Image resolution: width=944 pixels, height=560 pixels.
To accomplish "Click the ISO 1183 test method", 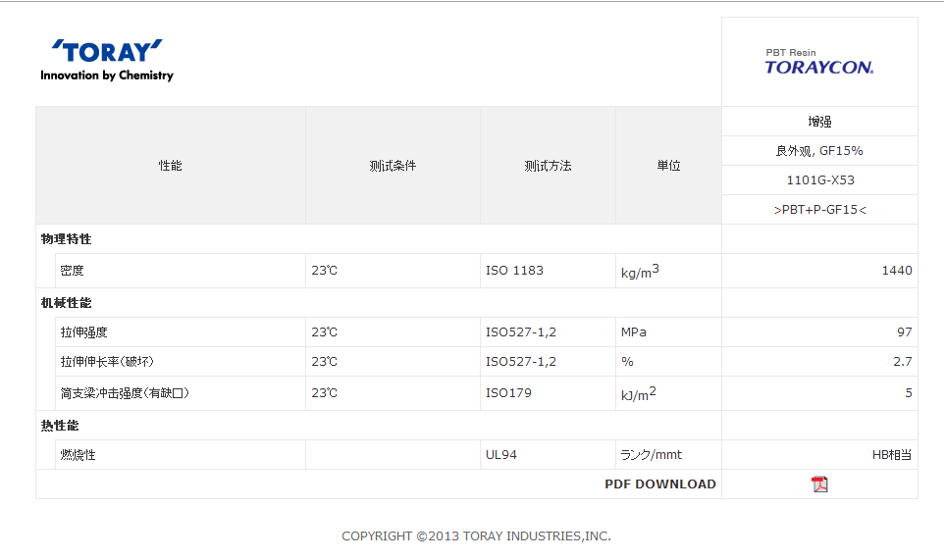I will tap(514, 271).
